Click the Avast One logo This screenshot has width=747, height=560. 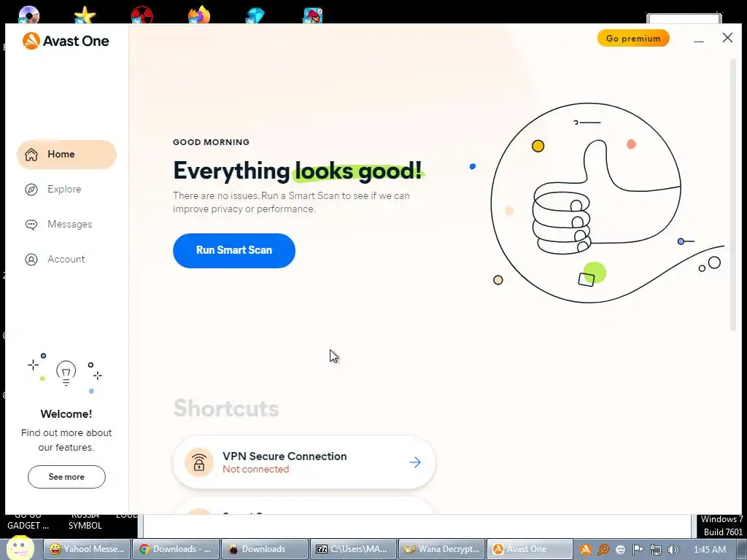(x=65, y=41)
